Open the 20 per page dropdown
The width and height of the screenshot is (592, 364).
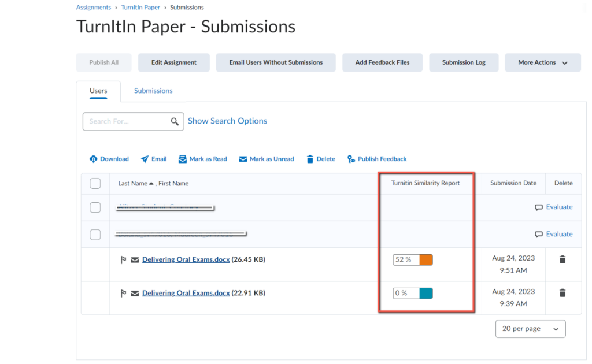point(530,328)
